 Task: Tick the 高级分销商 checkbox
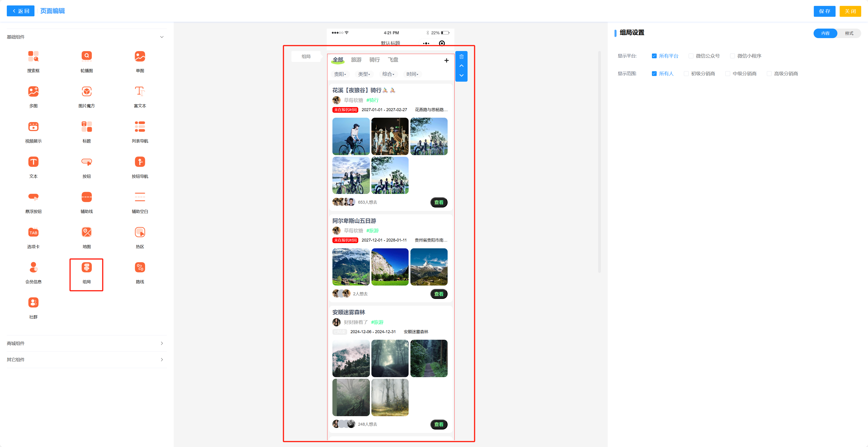click(769, 73)
